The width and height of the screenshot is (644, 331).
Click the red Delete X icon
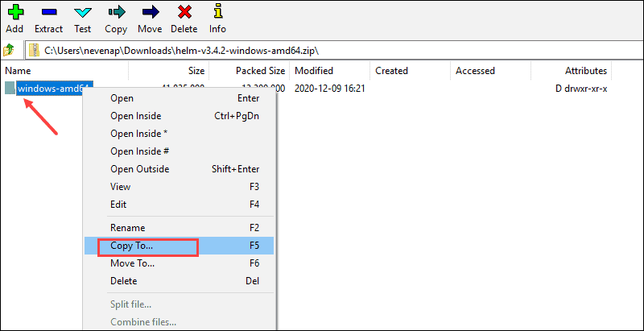(184, 12)
